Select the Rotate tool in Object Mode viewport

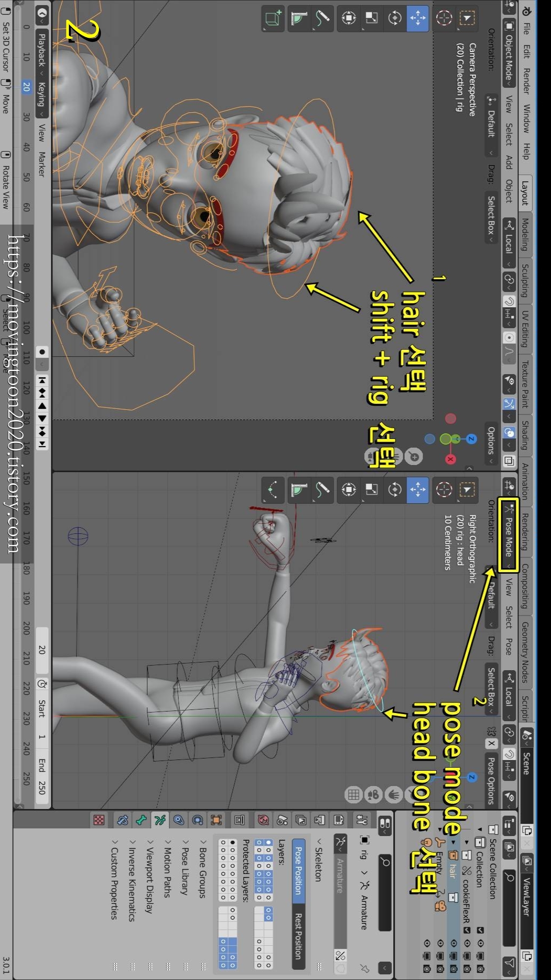point(395,18)
